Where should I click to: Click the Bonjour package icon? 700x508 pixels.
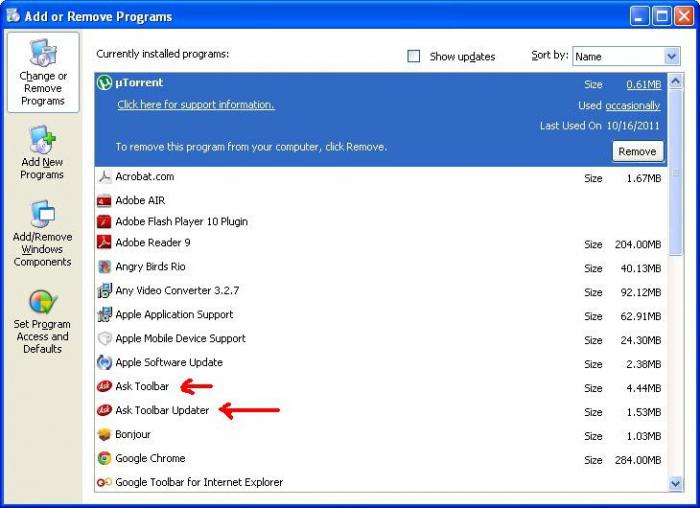[104, 434]
